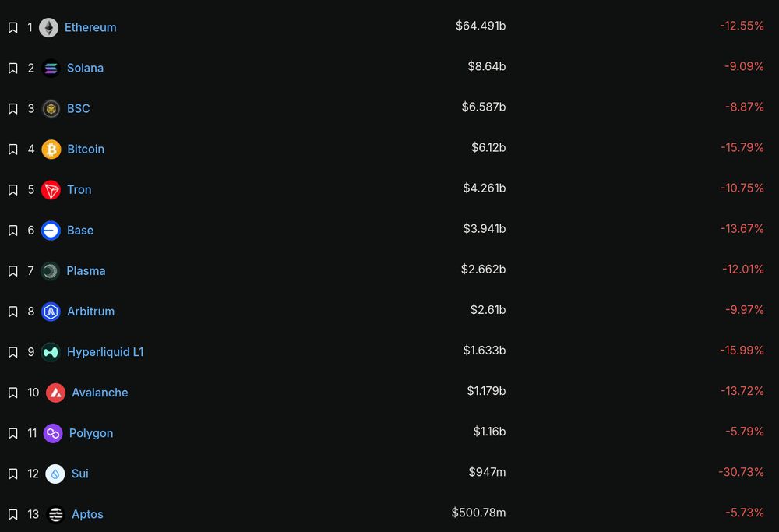Select the Tron chain logo
Image resolution: width=779 pixels, height=532 pixels.
(x=51, y=189)
